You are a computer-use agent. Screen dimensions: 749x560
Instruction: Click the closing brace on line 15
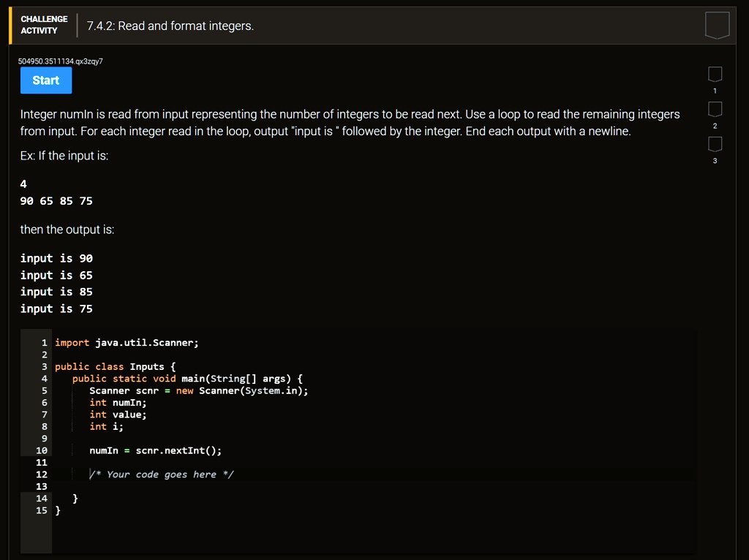pyautogui.click(x=58, y=510)
